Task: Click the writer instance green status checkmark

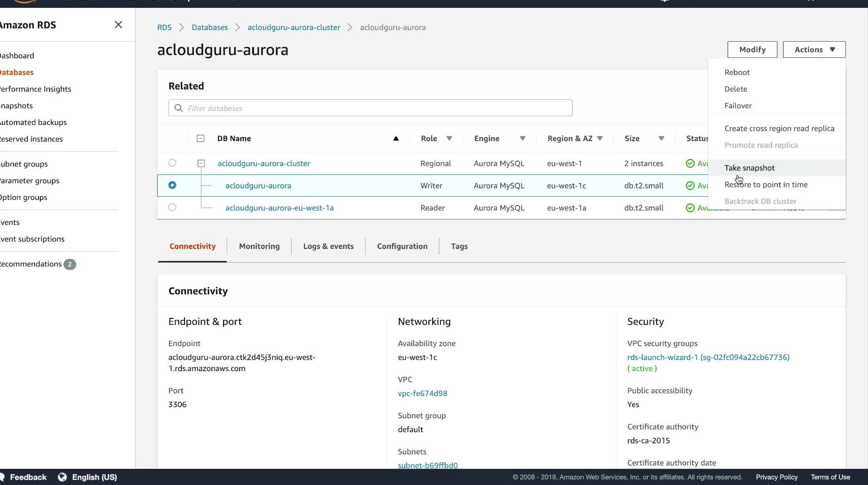Action: 690,186
